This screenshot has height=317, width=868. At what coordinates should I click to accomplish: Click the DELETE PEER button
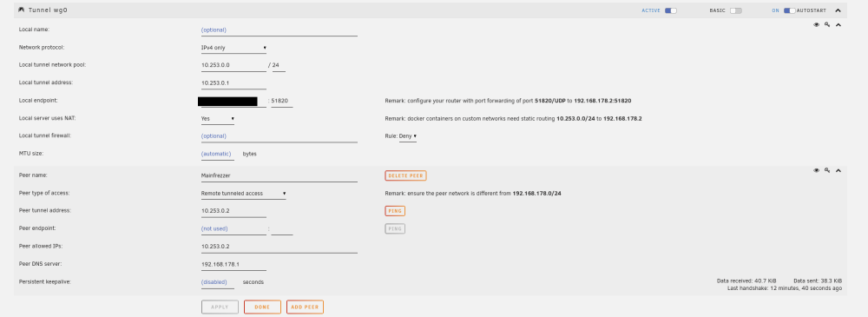pos(405,175)
